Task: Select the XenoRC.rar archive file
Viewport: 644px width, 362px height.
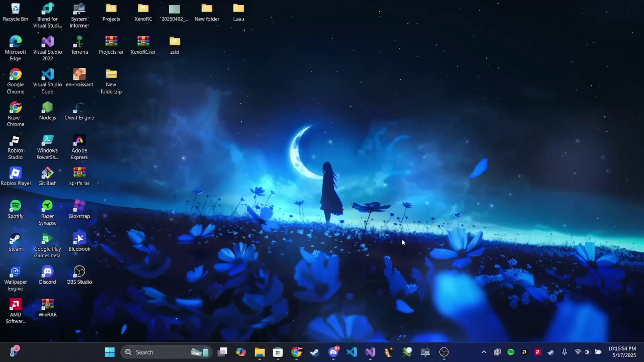Action: (143, 45)
